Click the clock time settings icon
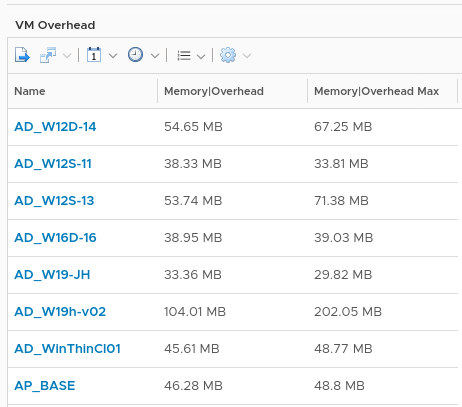This screenshot has width=462, height=407. point(135,55)
